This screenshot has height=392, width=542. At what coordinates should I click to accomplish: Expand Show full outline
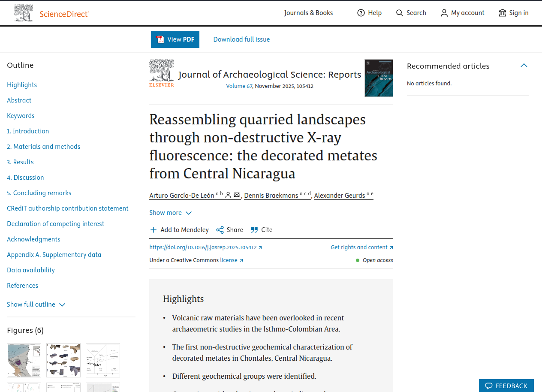pyautogui.click(x=36, y=305)
